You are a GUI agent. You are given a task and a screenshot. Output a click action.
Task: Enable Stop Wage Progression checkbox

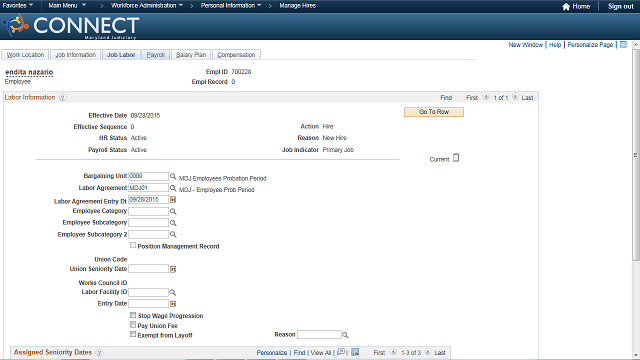pyautogui.click(x=133, y=315)
